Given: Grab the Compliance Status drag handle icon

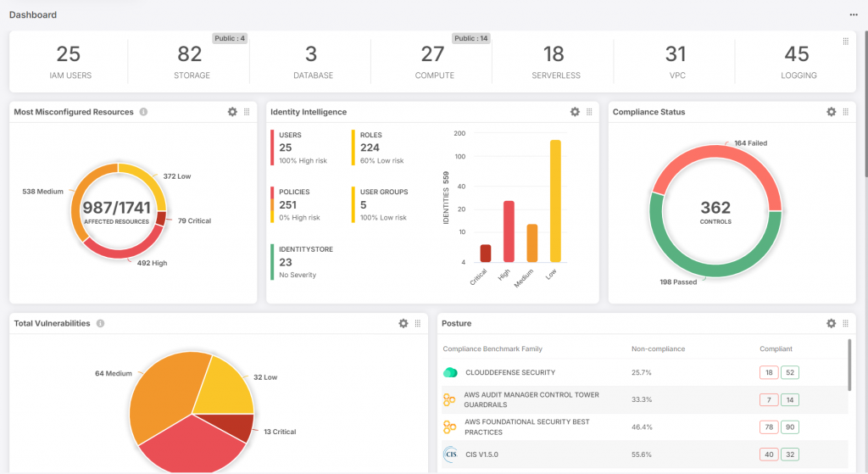Looking at the screenshot, I should [x=846, y=112].
